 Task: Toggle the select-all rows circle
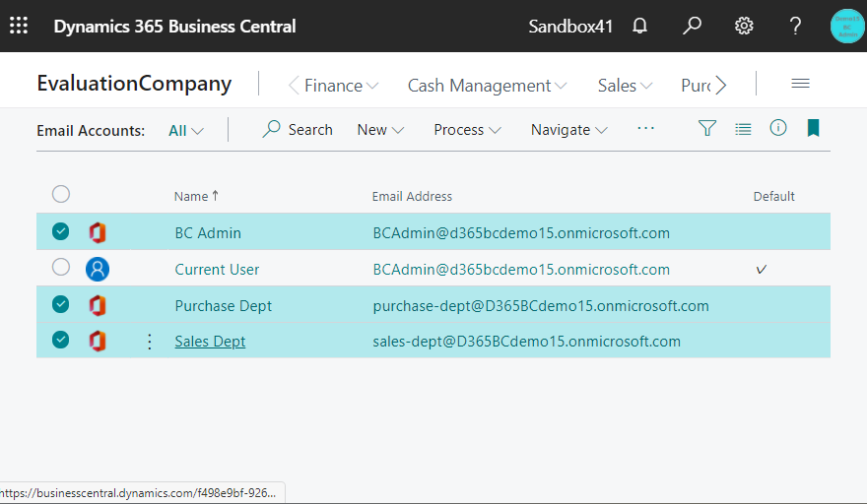point(61,194)
